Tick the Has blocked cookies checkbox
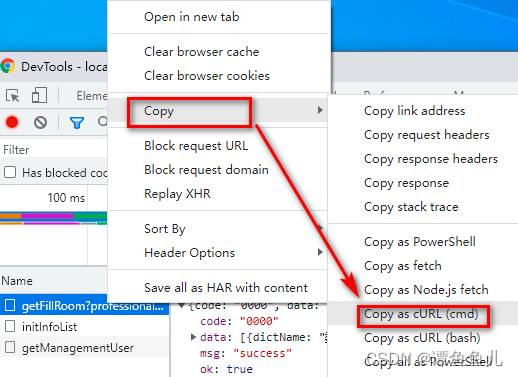 coord(10,172)
